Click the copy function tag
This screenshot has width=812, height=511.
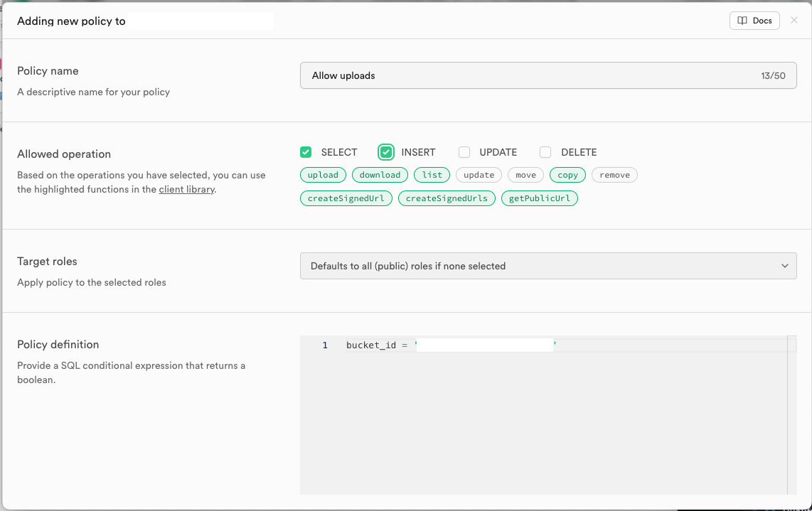click(x=567, y=175)
